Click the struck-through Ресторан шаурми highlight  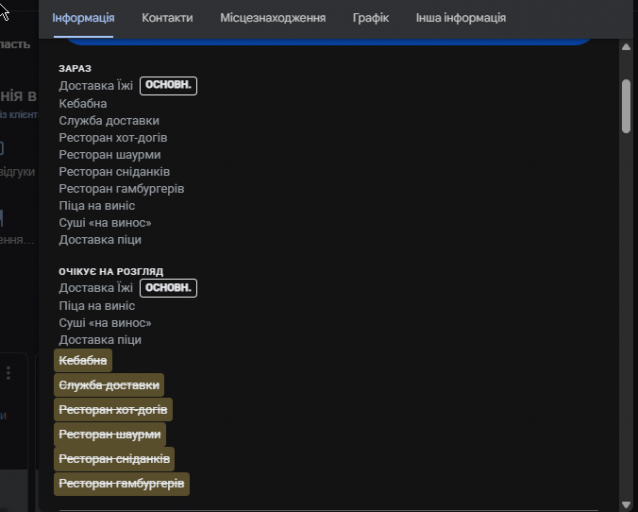(x=110, y=434)
